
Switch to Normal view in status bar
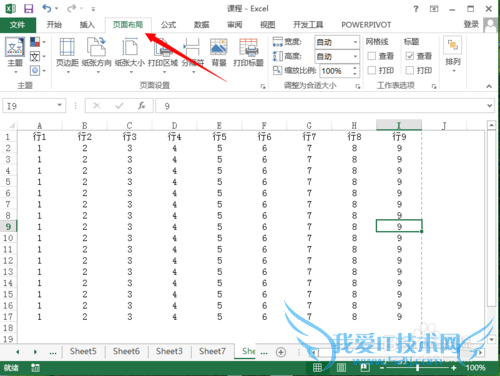click(317, 368)
